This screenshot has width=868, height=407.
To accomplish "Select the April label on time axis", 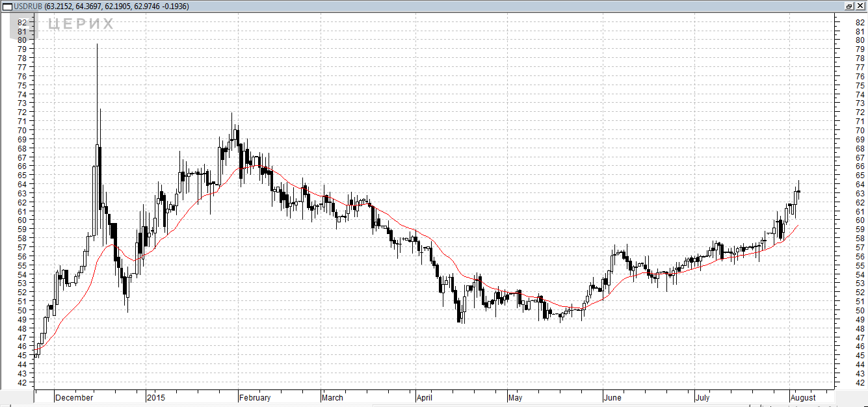I will click(424, 397).
